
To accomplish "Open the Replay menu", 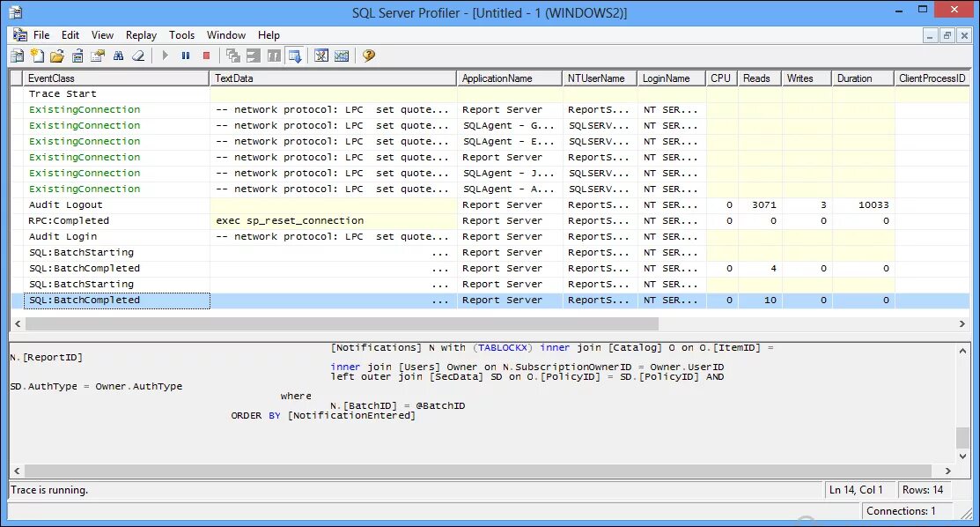I will [x=141, y=35].
